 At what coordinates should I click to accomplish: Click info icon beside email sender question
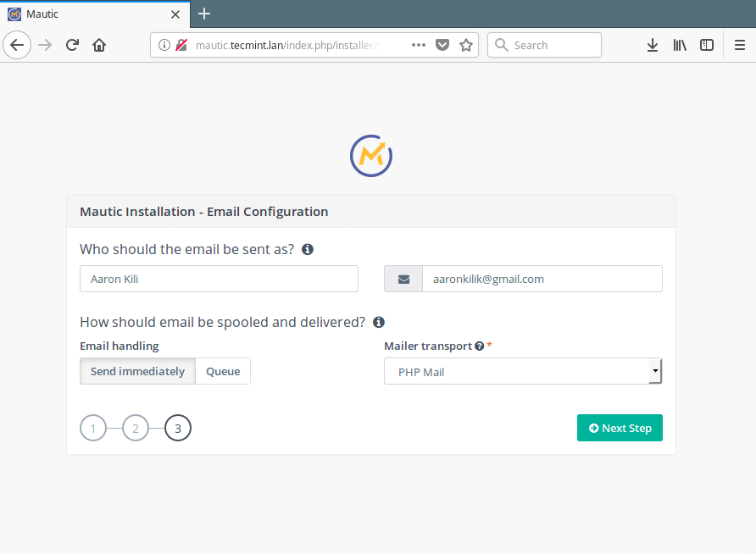pos(308,250)
